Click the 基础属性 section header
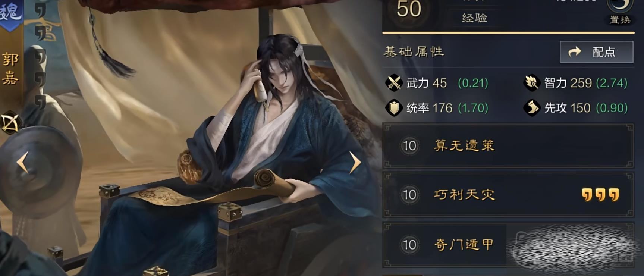The image size is (644, 276). click(414, 51)
